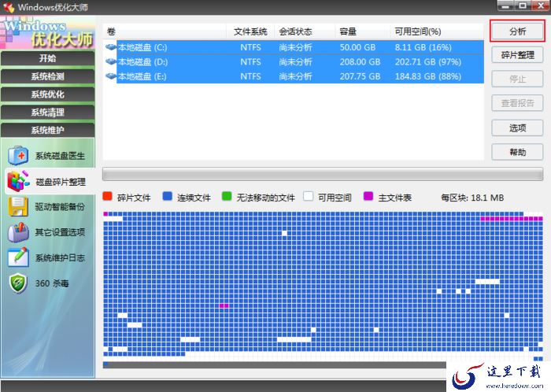This screenshot has height=392, width=551.
Task: Click the Windows优化大师 title bar app icon
Action: pyautogui.click(x=9, y=7)
